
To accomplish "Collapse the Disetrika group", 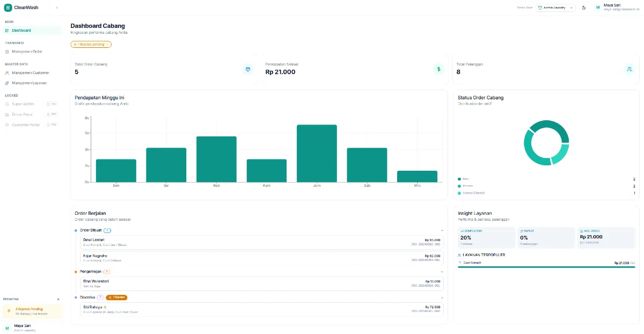I will (442, 297).
